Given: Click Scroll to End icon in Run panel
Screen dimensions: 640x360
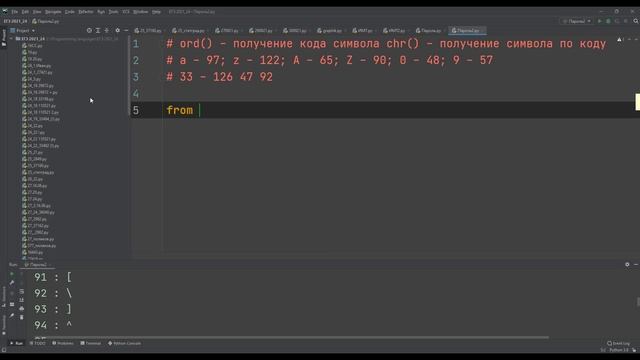Looking at the screenshot, I should (x=22, y=300).
